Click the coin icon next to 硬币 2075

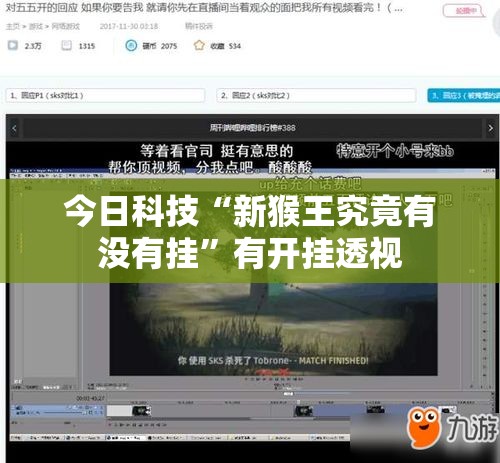(131, 46)
